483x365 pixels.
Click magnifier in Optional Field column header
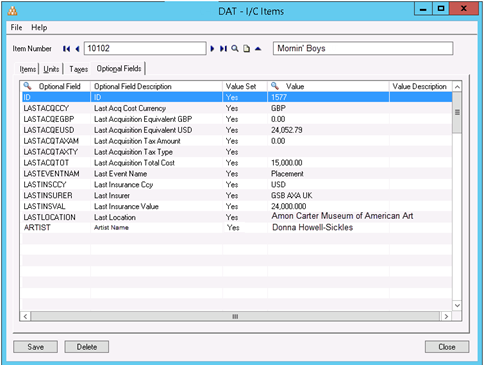pyautogui.click(x=28, y=86)
